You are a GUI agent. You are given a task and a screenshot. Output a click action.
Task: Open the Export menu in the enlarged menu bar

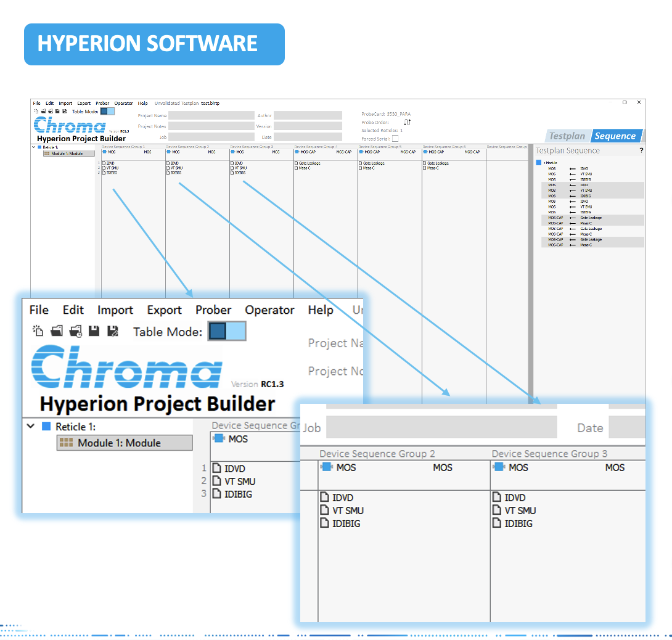(164, 310)
